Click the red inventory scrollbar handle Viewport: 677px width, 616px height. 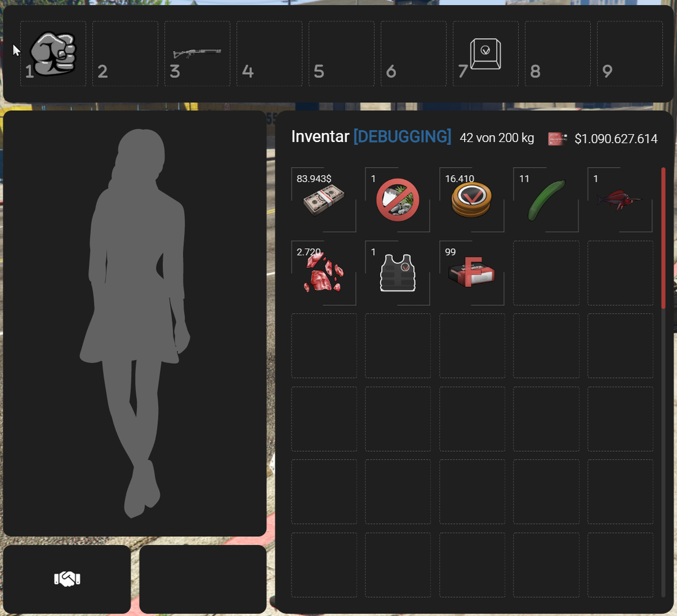point(663,238)
